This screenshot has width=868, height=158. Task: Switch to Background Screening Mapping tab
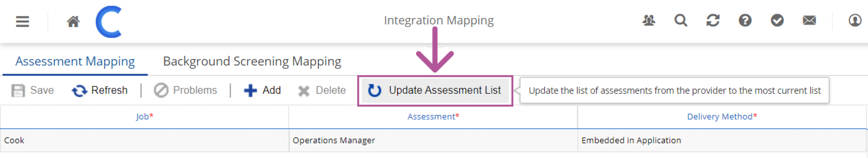point(252,61)
